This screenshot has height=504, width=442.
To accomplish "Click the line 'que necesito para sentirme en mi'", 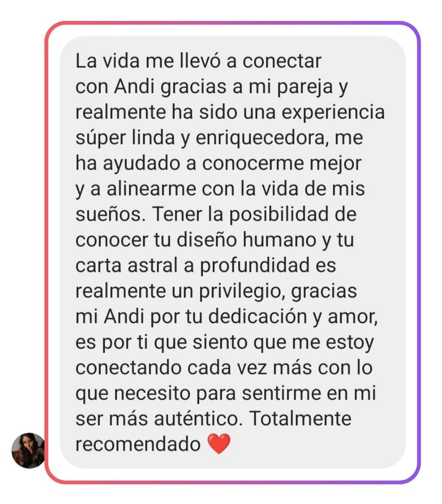I will pyautogui.click(x=226, y=394).
